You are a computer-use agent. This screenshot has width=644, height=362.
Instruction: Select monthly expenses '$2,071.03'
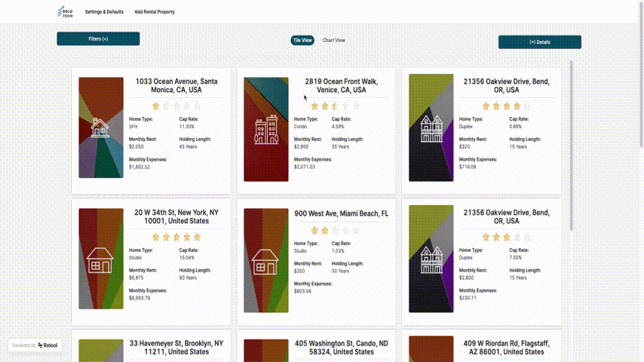(x=305, y=167)
